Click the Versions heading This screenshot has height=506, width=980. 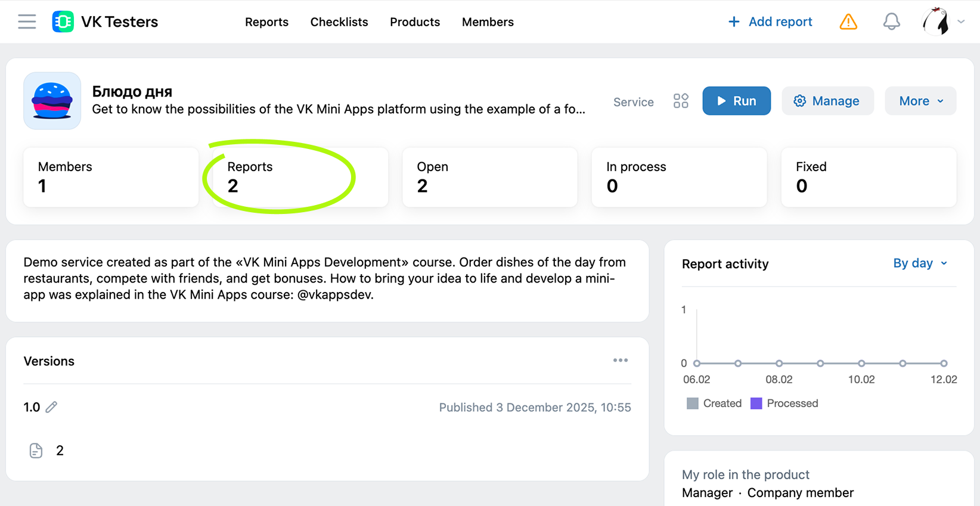tap(49, 361)
